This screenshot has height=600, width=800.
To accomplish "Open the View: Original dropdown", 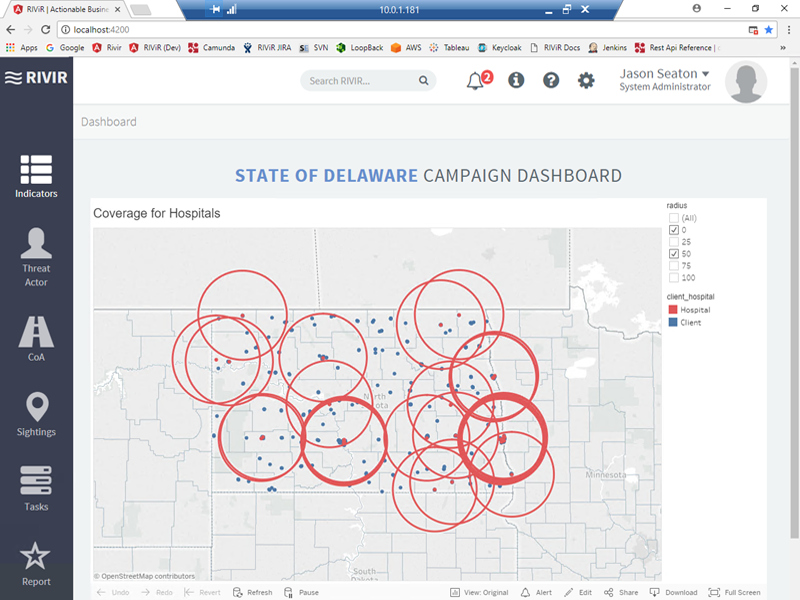I will [x=479, y=592].
